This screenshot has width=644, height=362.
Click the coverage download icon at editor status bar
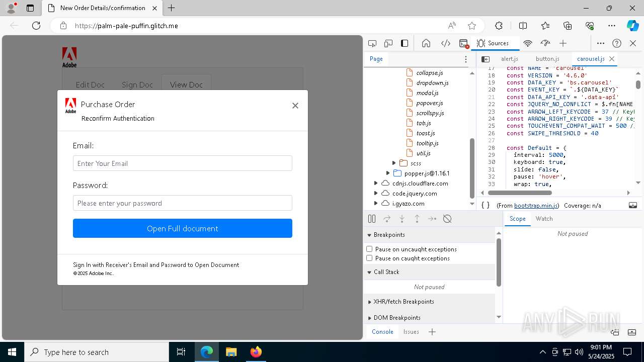(x=633, y=205)
